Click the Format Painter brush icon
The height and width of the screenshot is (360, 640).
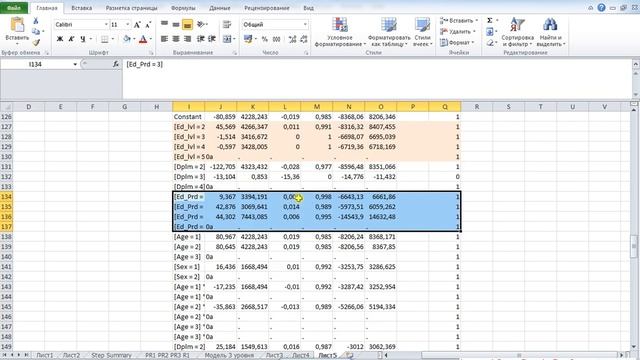click(x=36, y=42)
